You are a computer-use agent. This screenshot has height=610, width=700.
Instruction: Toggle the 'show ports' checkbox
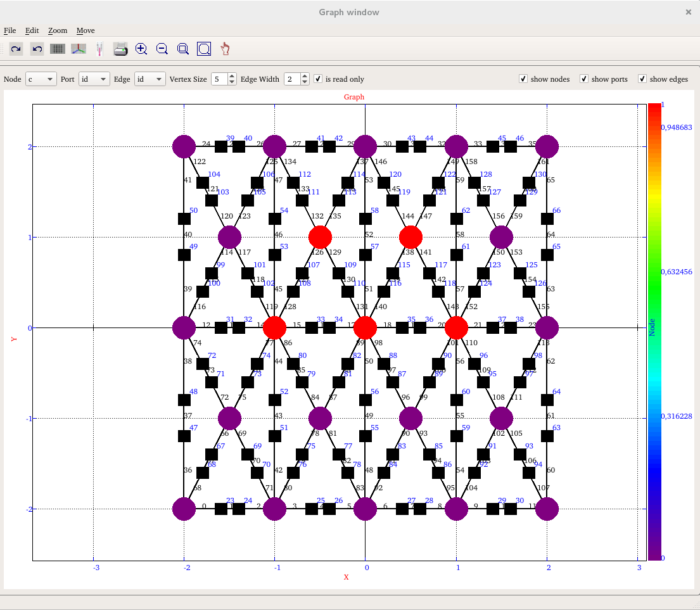coord(584,79)
